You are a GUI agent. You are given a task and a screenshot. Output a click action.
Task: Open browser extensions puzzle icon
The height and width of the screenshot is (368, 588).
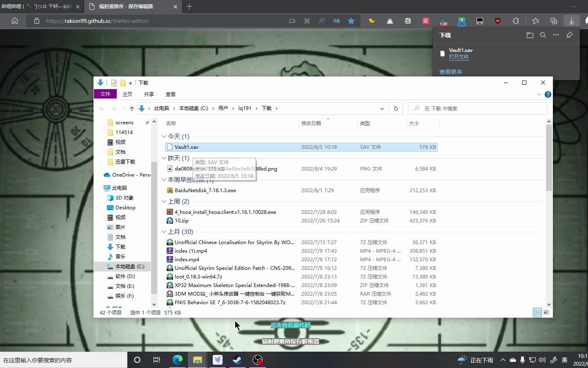pyautogui.click(x=516, y=21)
